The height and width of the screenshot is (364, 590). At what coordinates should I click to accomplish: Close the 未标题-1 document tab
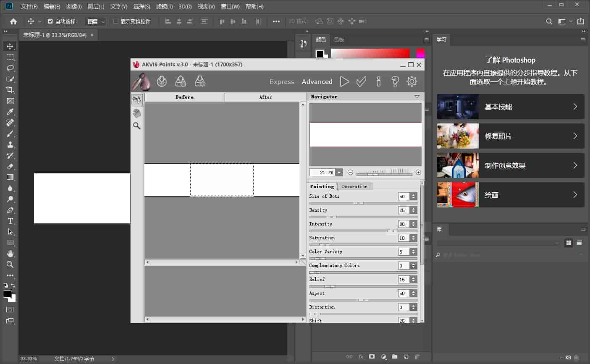[92, 35]
